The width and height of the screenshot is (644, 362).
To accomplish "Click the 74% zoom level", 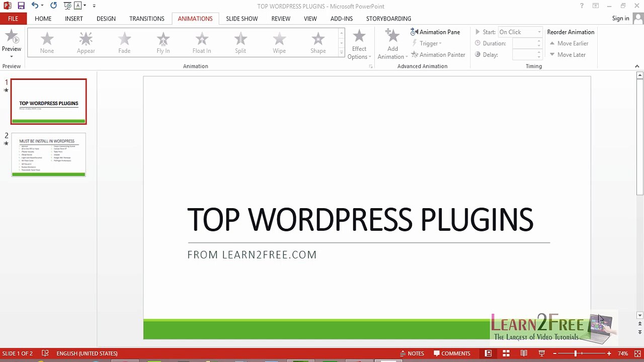I will click(623, 353).
